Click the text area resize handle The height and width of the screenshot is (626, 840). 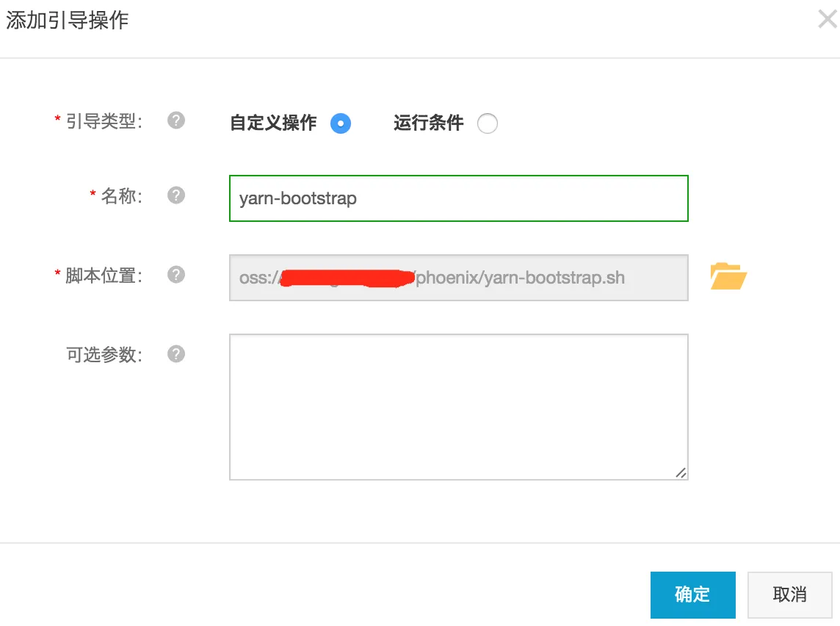tap(681, 473)
